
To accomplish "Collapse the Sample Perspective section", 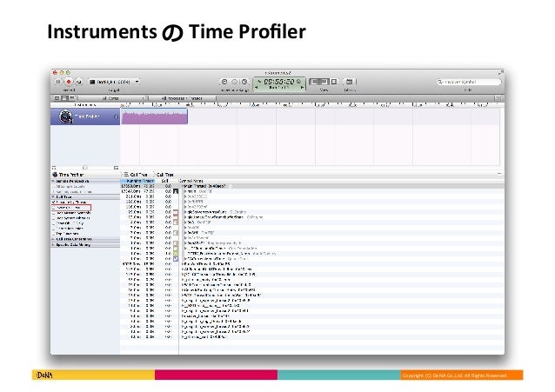I will click(53, 181).
